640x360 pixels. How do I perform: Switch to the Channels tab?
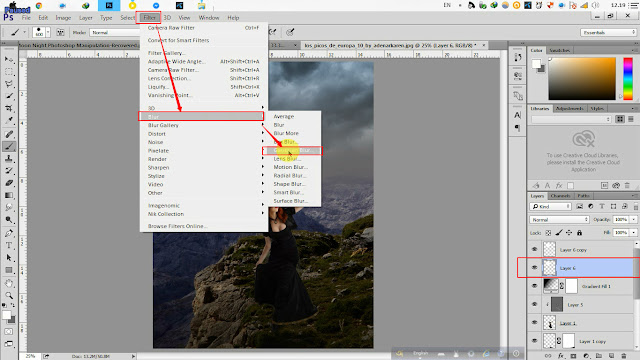tap(560, 196)
